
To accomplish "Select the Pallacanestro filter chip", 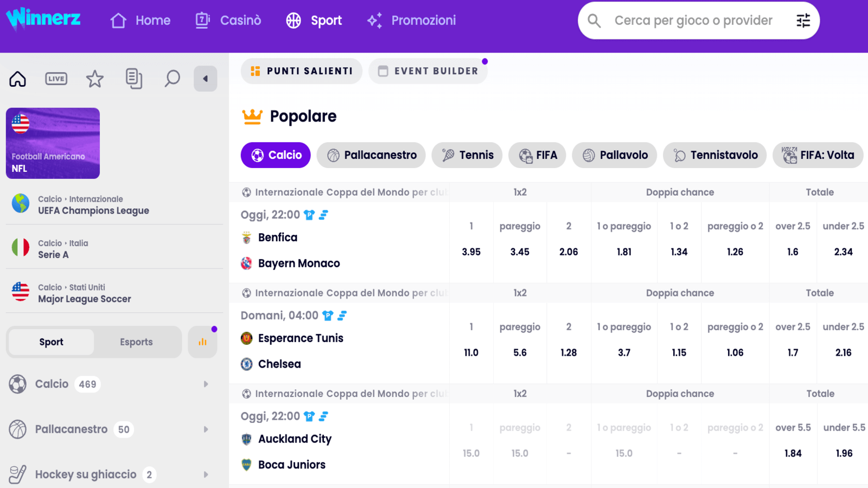I will 371,155.
